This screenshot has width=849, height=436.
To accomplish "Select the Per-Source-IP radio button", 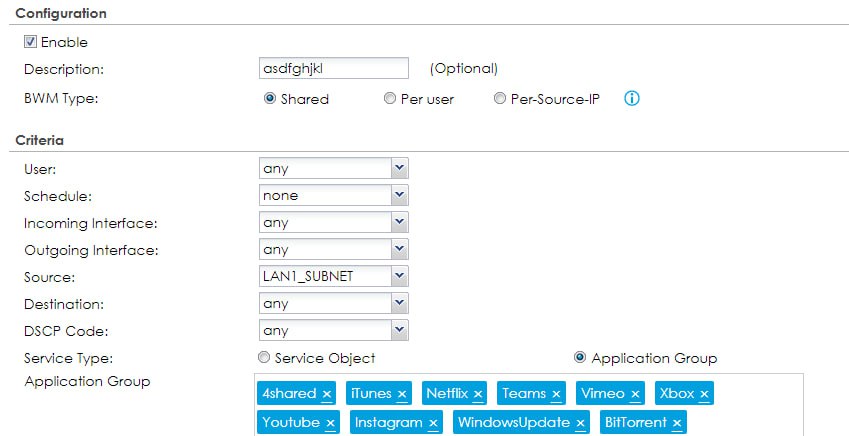I will pos(500,99).
